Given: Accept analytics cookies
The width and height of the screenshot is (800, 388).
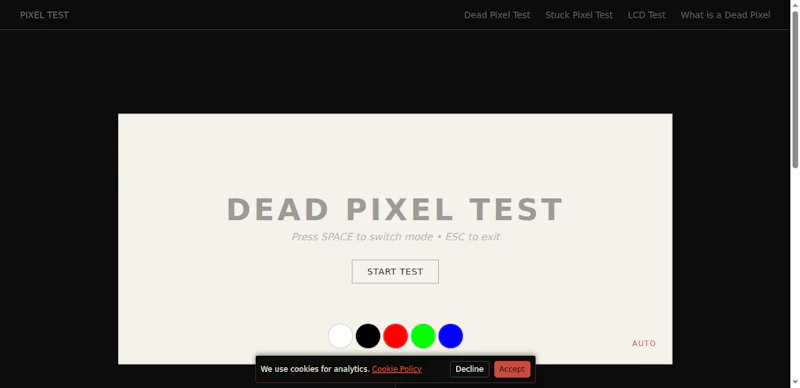Looking at the screenshot, I should click(512, 369).
